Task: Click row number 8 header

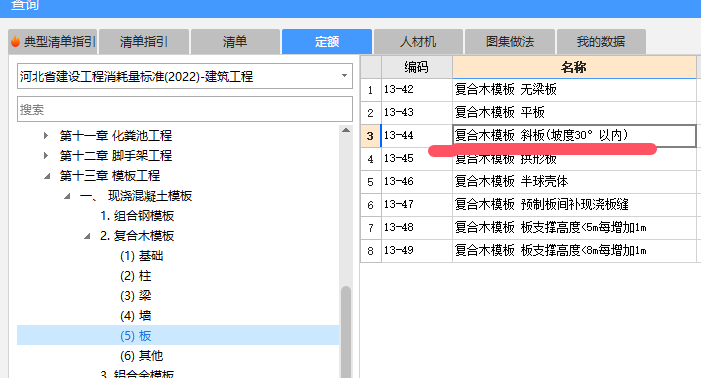Action: (x=371, y=250)
